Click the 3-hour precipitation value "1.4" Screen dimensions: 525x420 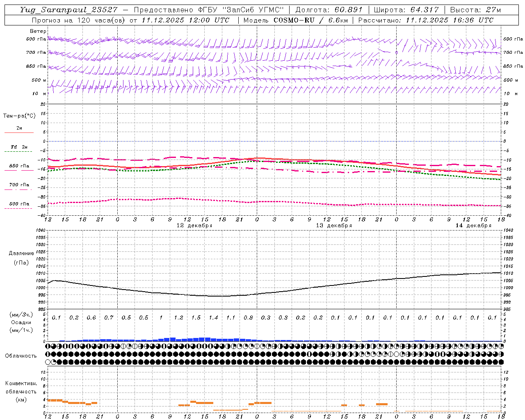pyautogui.click(x=213, y=318)
